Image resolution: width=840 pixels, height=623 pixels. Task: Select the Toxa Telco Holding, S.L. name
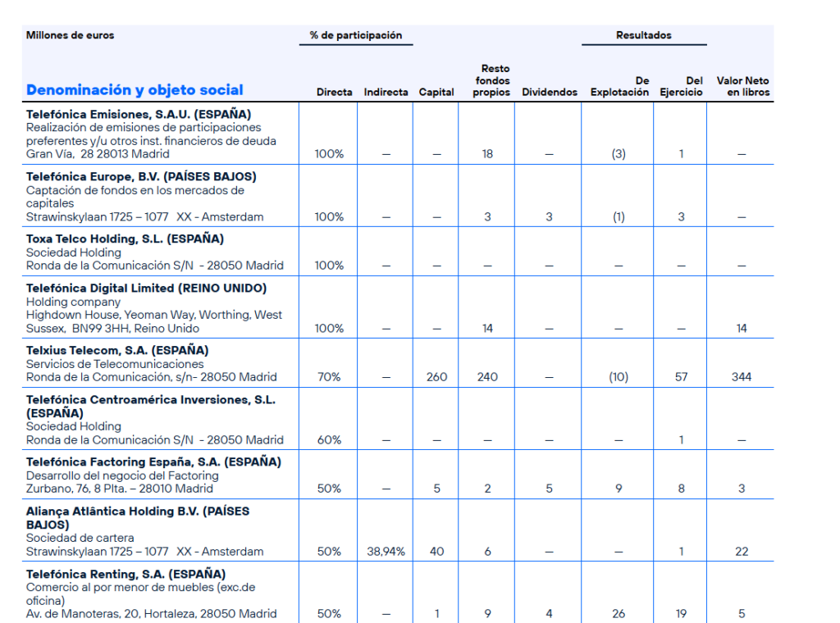coord(125,239)
